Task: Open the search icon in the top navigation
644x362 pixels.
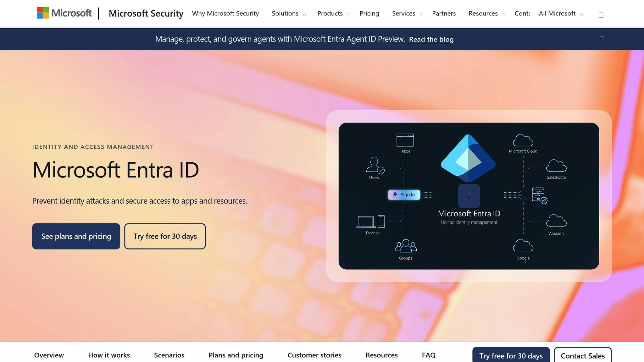Action: (601, 14)
